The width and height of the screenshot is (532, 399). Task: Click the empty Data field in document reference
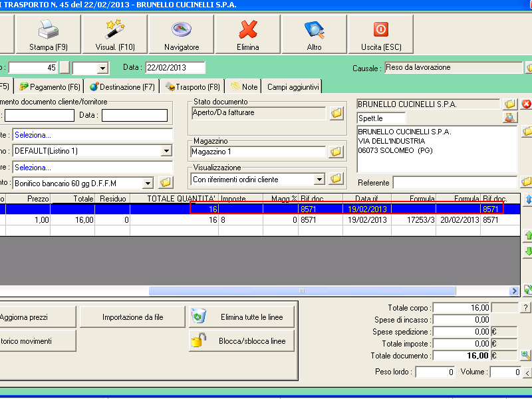click(134, 115)
